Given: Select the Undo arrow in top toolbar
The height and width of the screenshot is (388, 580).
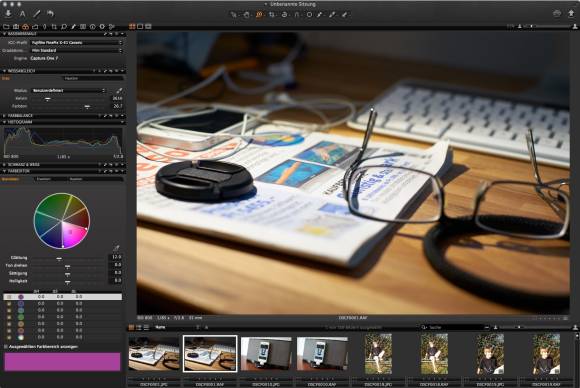Looking at the screenshot, I should [50, 14].
